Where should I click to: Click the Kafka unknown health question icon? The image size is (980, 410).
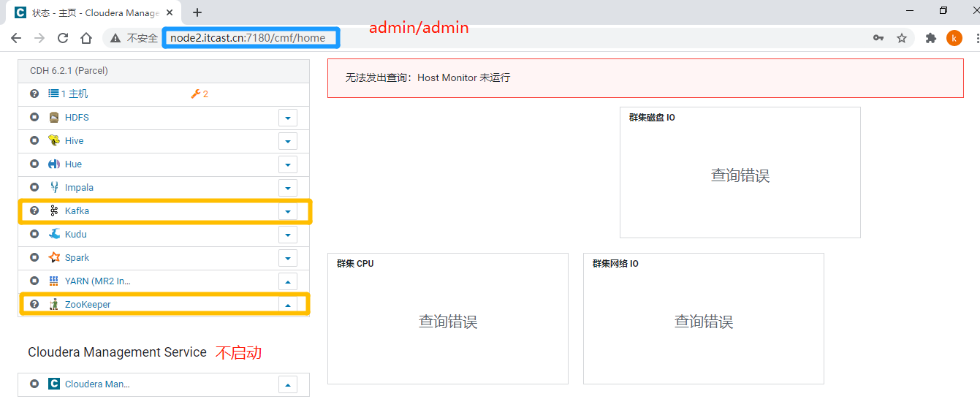pos(34,211)
